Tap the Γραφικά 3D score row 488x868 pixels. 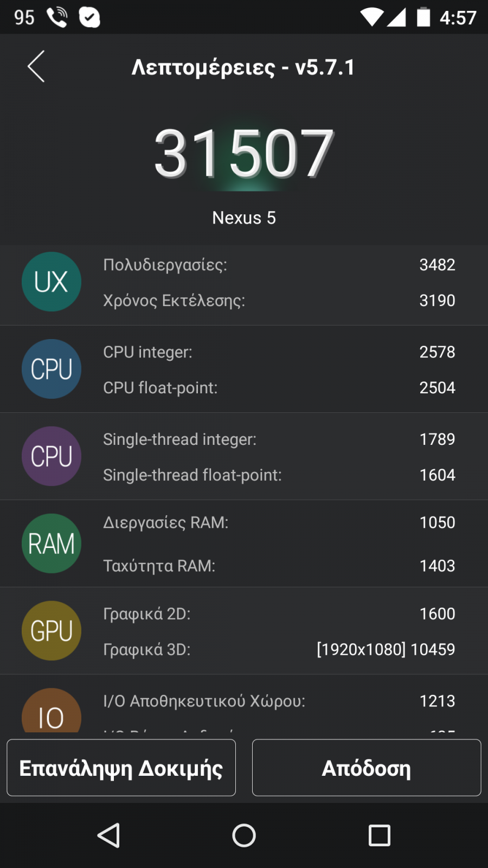click(x=279, y=649)
